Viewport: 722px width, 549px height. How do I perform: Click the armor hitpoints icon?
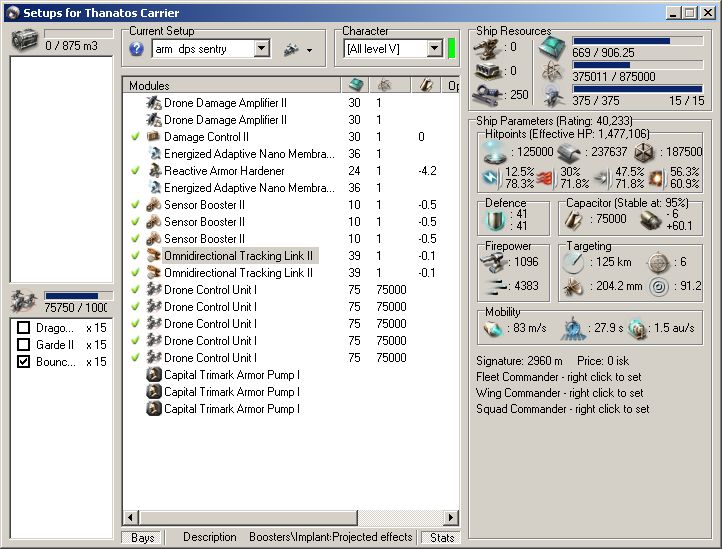(569, 152)
